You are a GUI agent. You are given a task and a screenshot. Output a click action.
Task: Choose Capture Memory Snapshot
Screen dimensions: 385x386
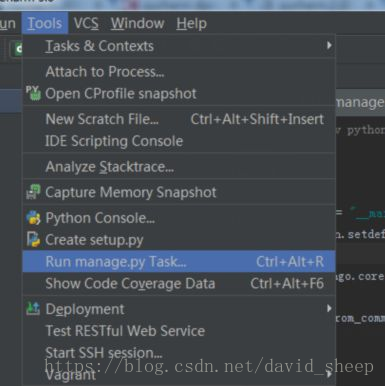[179, 192]
